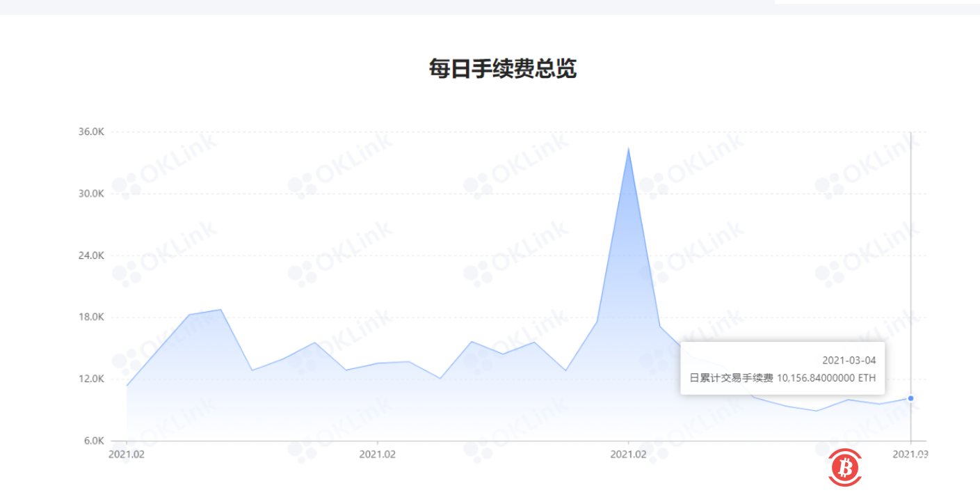Click the middle 2021.02 axis label
This screenshot has width=980, height=495.
point(376,455)
